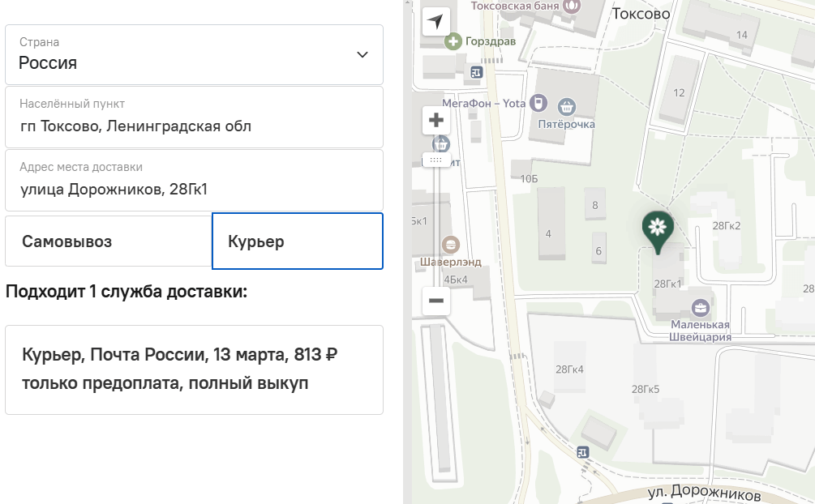Click the Маленькая Швейцария briefcase icon
The height and width of the screenshot is (504, 815).
coord(700,308)
